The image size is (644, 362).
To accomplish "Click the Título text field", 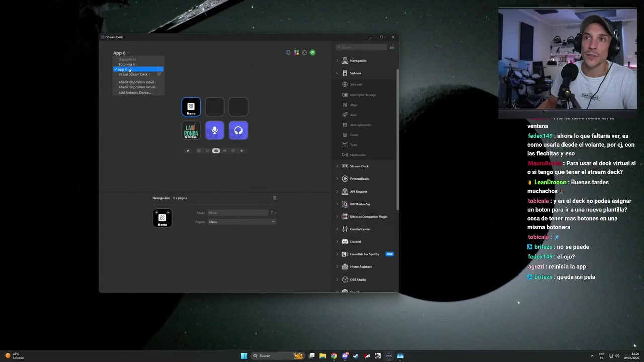I will [x=238, y=213].
